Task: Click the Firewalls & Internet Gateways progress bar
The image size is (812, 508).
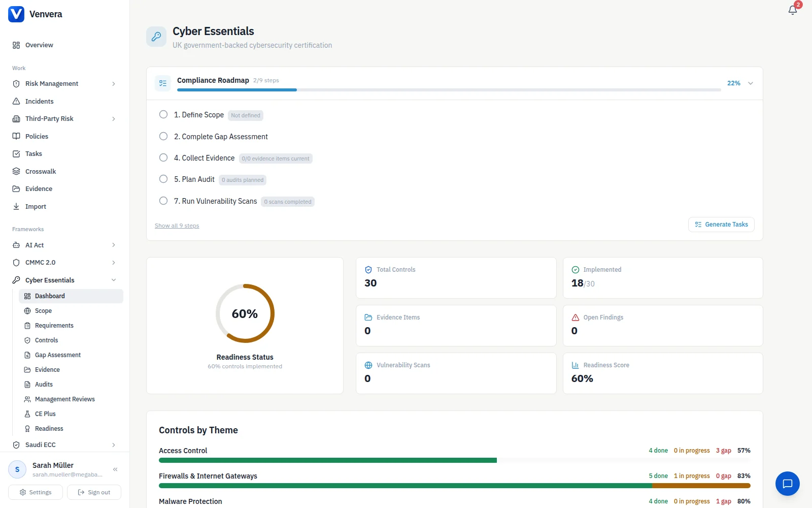Action: [455, 486]
